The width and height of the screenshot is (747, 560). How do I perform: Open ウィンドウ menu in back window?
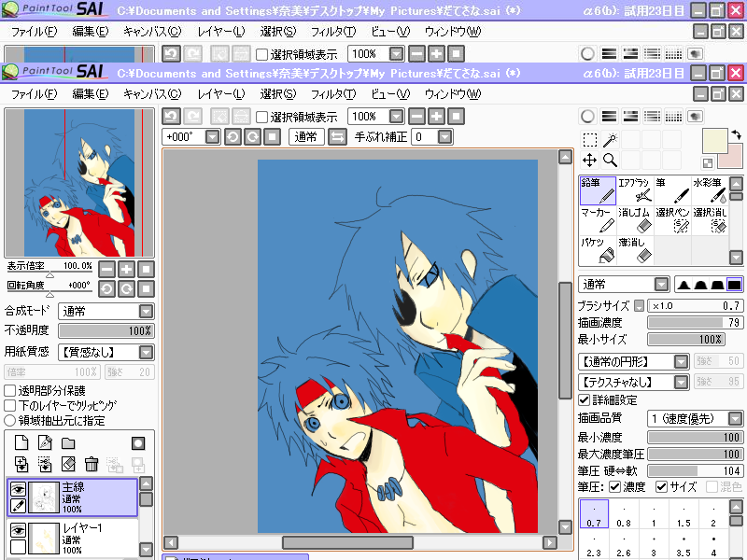point(453,32)
